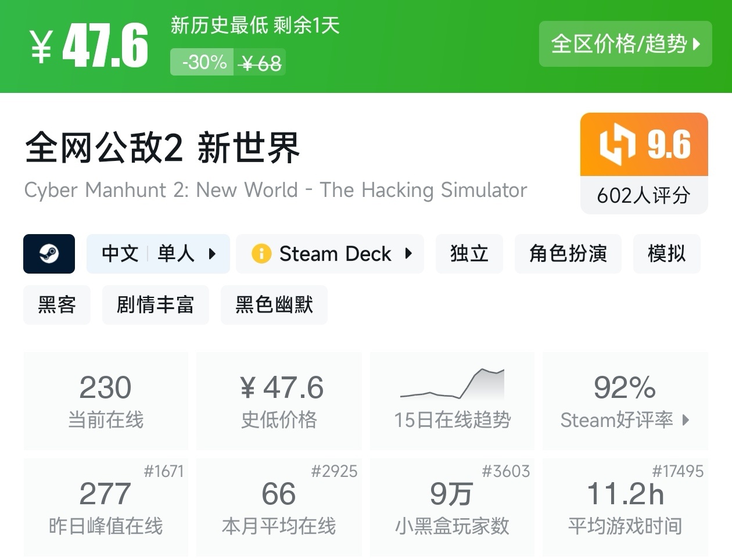732x560 pixels.
Task: Select the 剧情丰富 tag
Action: [x=156, y=305]
